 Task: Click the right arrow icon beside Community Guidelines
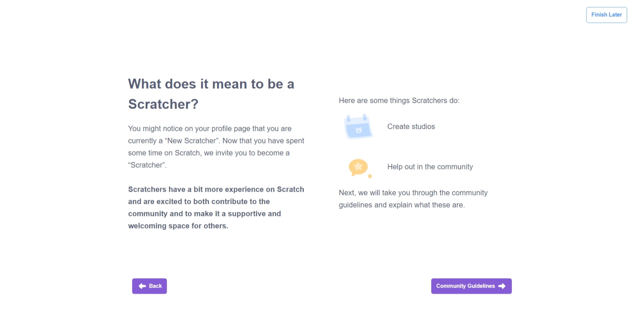(502, 286)
